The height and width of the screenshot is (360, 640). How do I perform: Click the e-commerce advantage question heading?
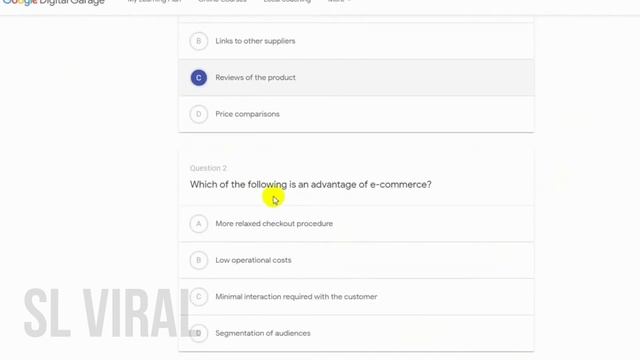click(311, 184)
